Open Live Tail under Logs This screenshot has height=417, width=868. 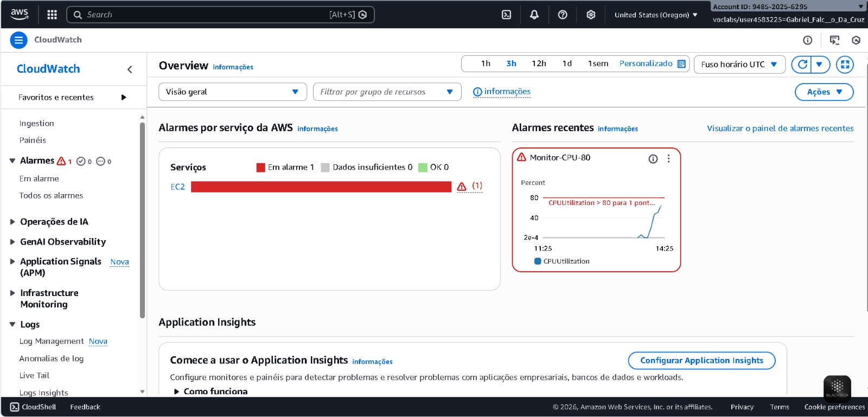(x=34, y=375)
